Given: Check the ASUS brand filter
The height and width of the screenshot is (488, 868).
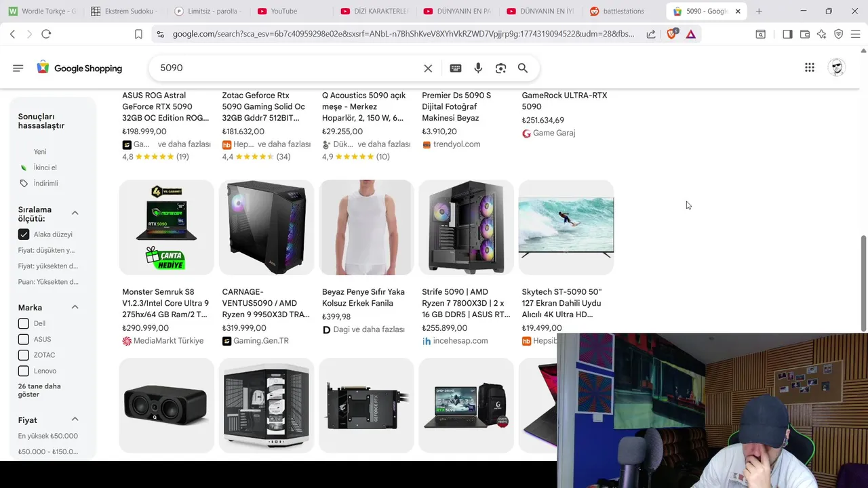Looking at the screenshot, I should tap(24, 339).
